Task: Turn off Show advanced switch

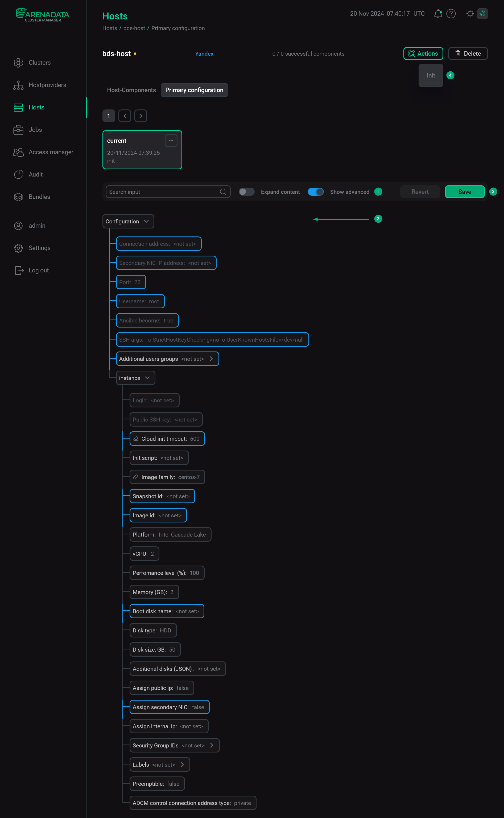Action: (x=316, y=192)
